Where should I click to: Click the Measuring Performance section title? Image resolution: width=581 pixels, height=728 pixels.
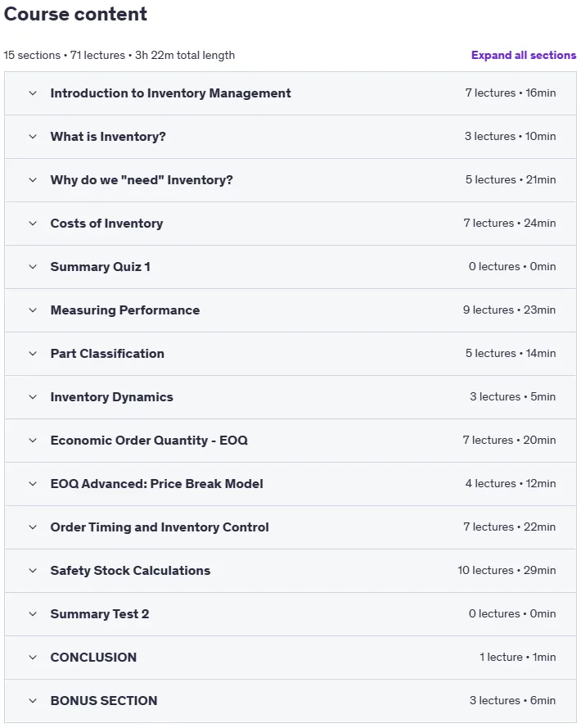(125, 310)
